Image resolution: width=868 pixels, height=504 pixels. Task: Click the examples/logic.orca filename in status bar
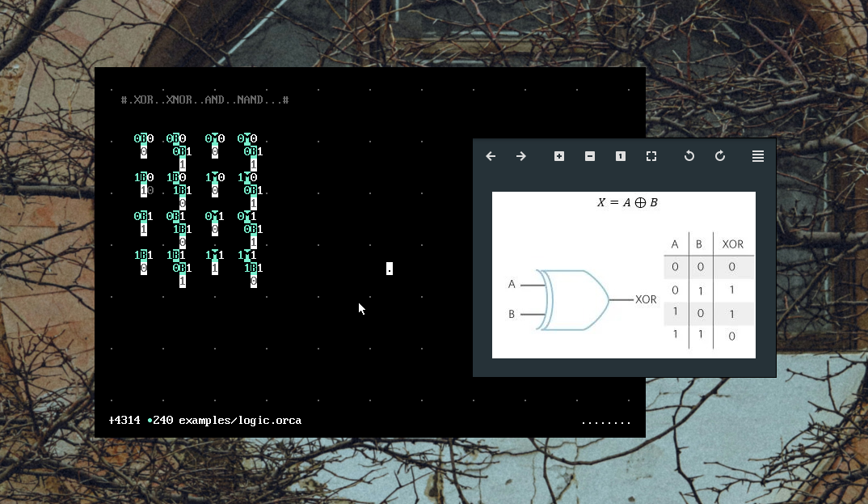pyautogui.click(x=240, y=421)
